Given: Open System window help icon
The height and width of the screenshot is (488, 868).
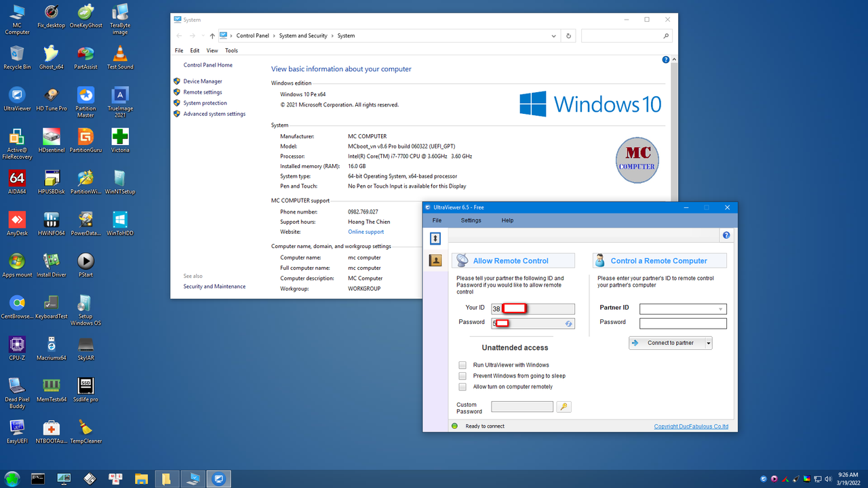Looking at the screenshot, I should pyautogui.click(x=666, y=60).
